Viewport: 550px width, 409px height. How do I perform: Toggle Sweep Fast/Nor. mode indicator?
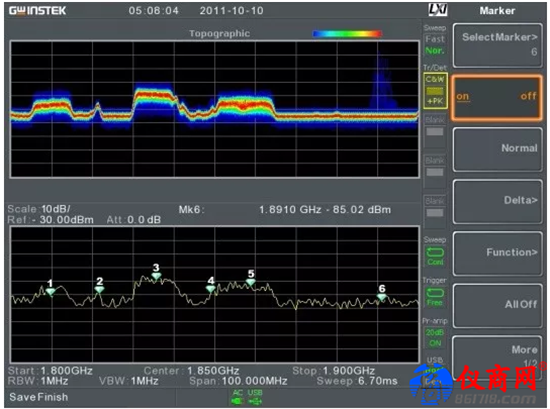tap(435, 45)
